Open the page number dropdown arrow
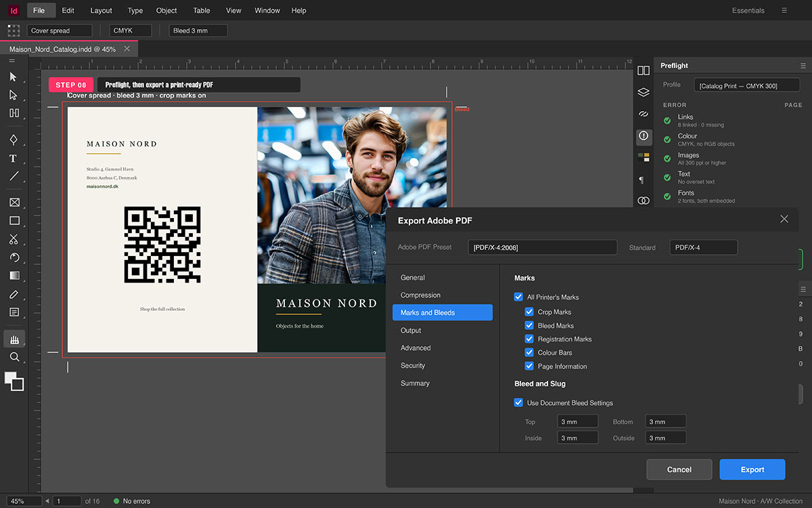The height and width of the screenshot is (508, 812). [x=47, y=501]
